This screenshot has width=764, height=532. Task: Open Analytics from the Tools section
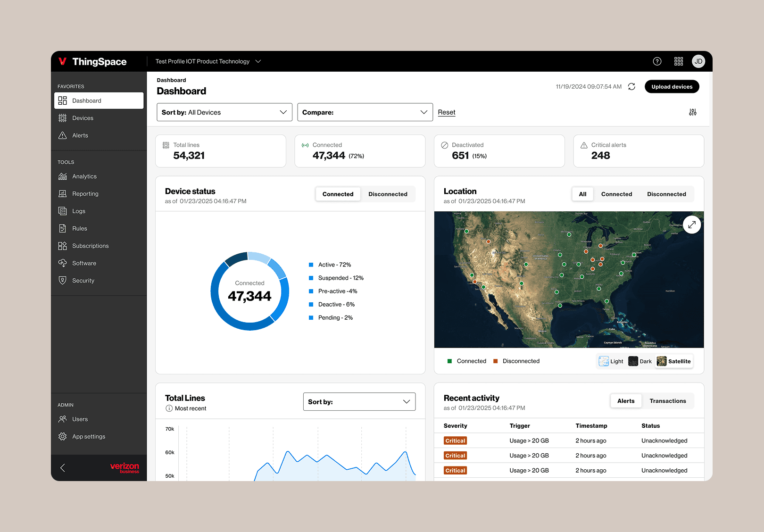point(84,176)
